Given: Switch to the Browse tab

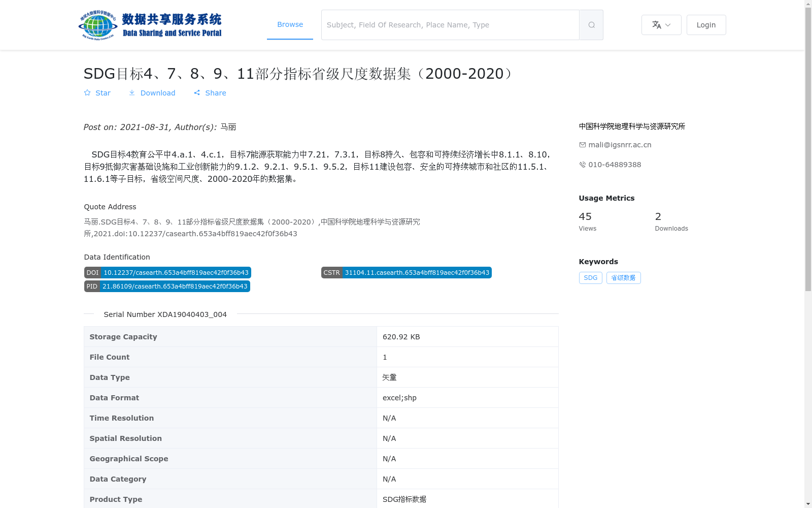Looking at the screenshot, I should (290, 24).
